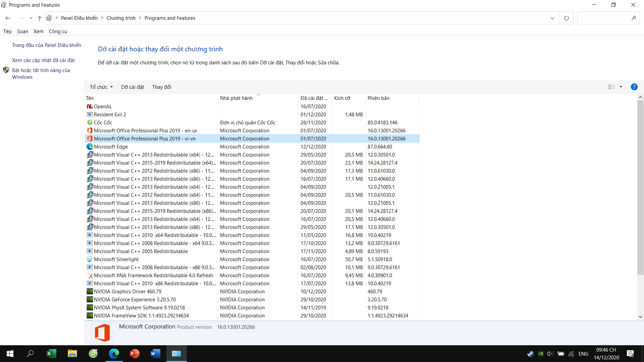Open Outlook from the taskbar
This screenshot has height=362, width=644.
coord(176,354)
